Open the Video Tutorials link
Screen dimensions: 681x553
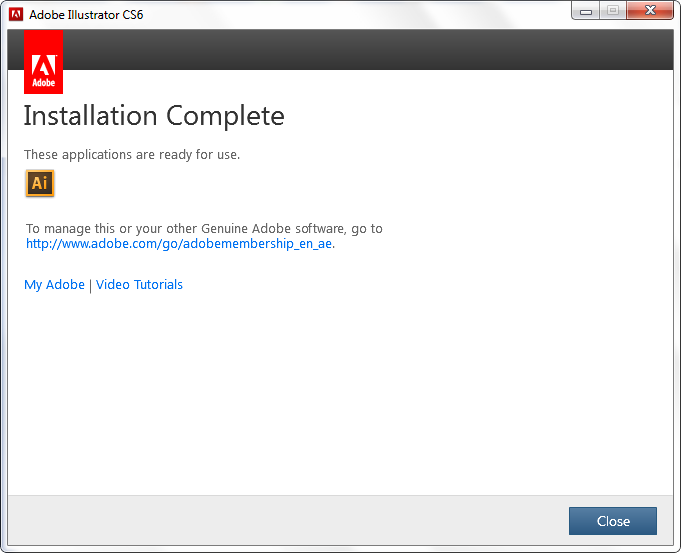tap(139, 285)
